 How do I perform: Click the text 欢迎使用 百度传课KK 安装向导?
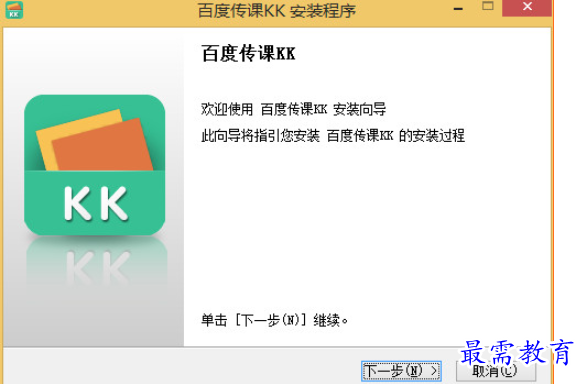(x=294, y=109)
